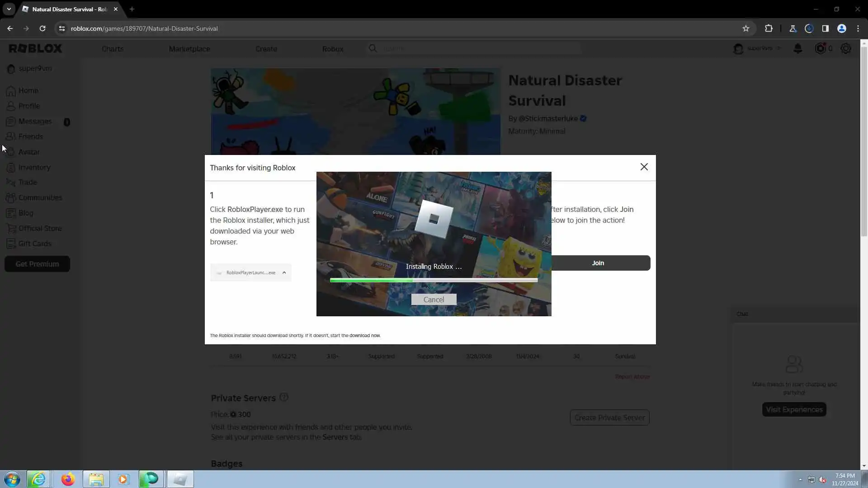
Task: Open the tab search dropdown arrow
Action: (9, 9)
